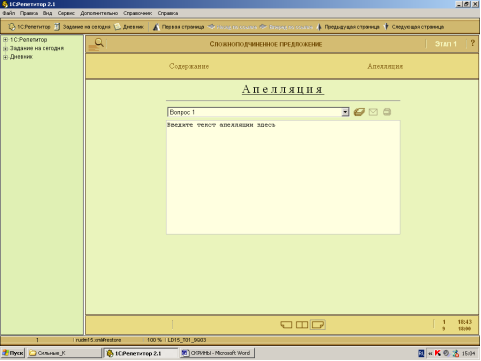This screenshot has width=481, height=361.
Task: Open the Справка menu
Action: (x=168, y=13)
